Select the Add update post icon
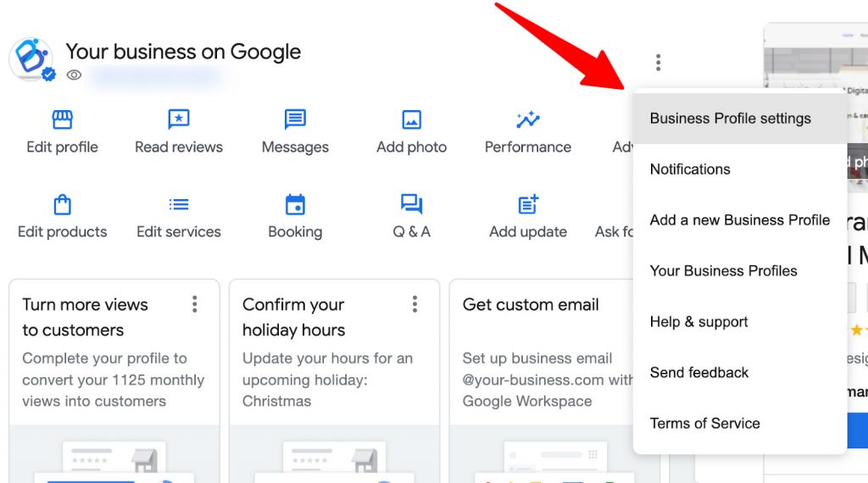Screen dimensions: 868x483 pyautogui.click(x=528, y=204)
